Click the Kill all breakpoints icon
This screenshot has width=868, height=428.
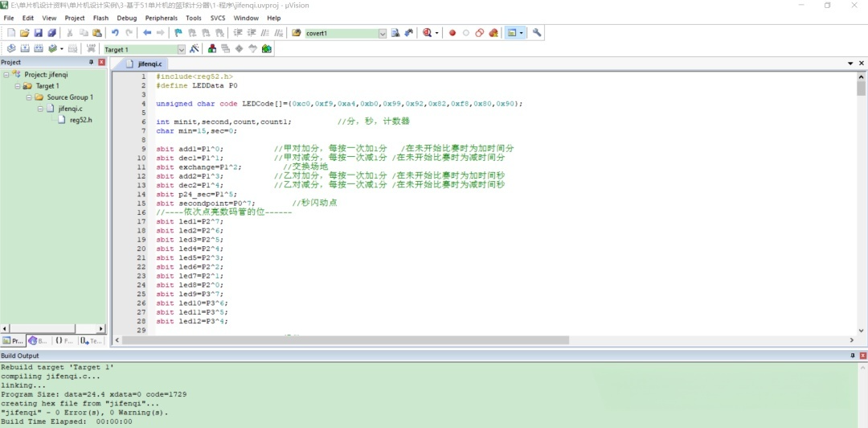[493, 33]
